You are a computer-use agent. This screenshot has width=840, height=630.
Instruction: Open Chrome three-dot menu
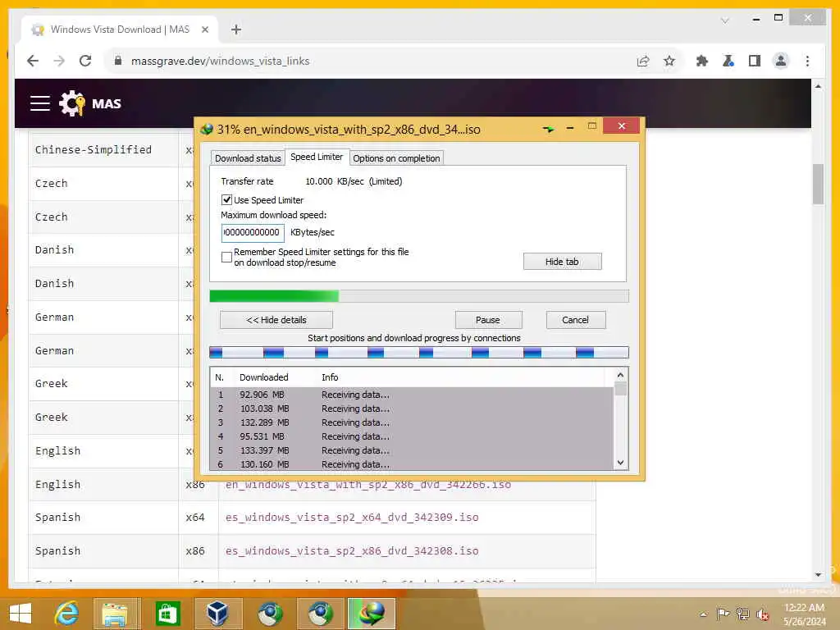[807, 61]
